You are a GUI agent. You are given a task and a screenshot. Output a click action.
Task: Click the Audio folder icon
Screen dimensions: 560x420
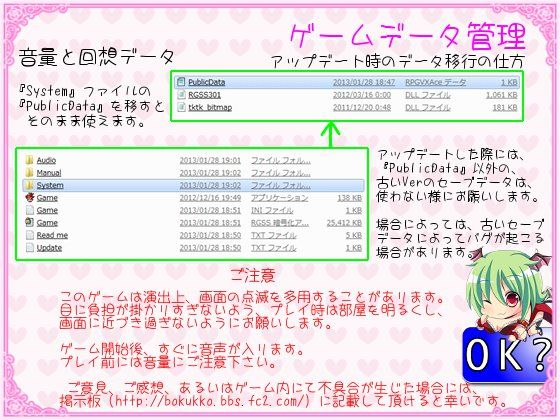click(x=30, y=160)
